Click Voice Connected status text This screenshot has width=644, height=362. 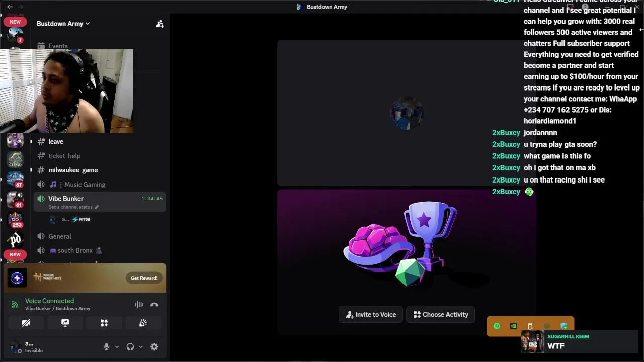[49, 301]
